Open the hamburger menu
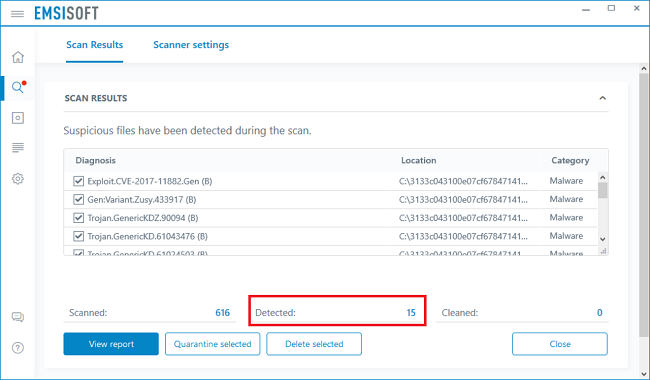This screenshot has width=650, height=380. point(17,14)
